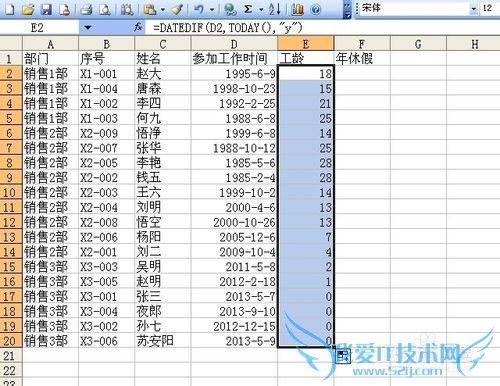
Task: Select column B header
Action: 107,44
